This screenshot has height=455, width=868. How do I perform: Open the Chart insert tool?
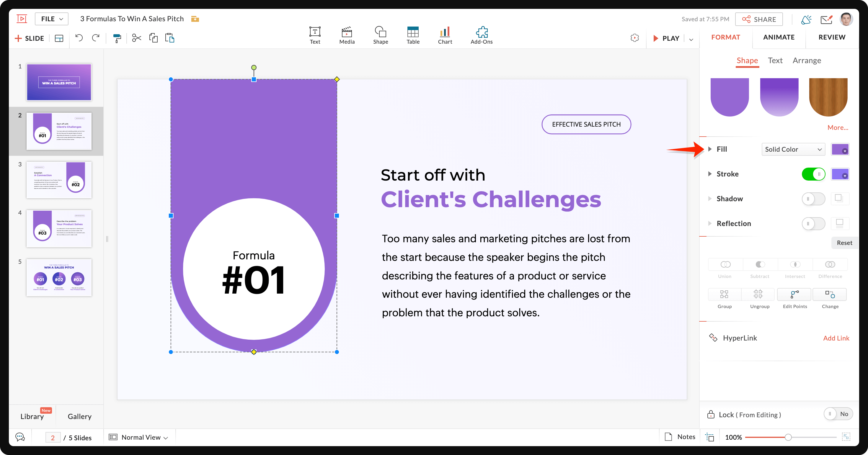pos(445,35)
